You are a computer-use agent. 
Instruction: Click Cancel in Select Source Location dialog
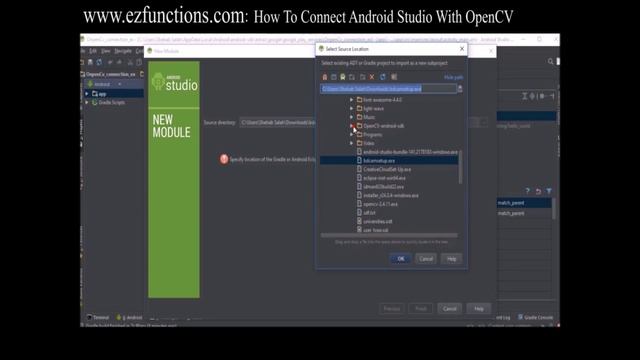(x=426, y=259)
